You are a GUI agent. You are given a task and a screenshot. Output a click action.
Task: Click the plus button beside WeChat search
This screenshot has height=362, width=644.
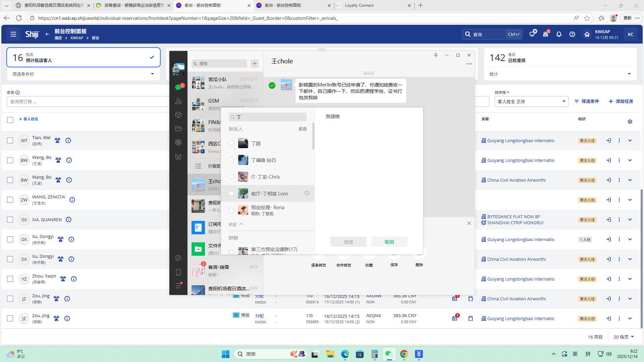[255, 64]
